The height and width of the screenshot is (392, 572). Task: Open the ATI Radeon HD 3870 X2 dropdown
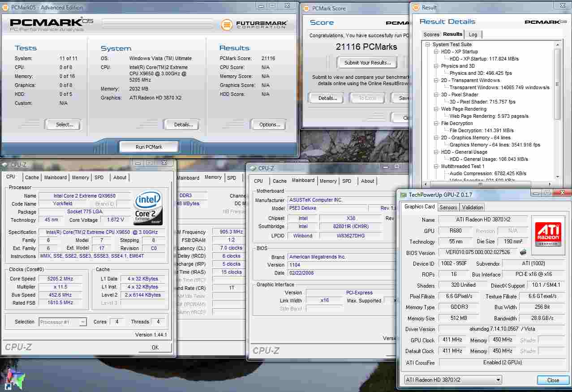click(x=453, y=380)
